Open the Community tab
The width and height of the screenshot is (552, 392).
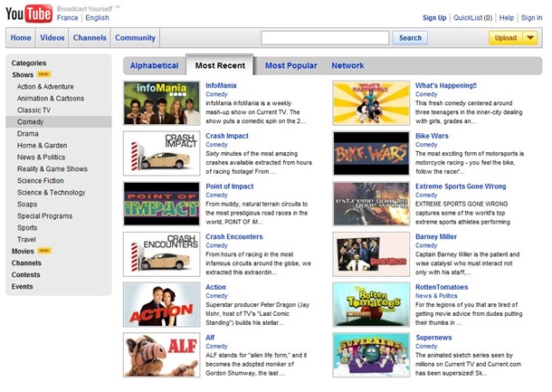click(135, 38)
